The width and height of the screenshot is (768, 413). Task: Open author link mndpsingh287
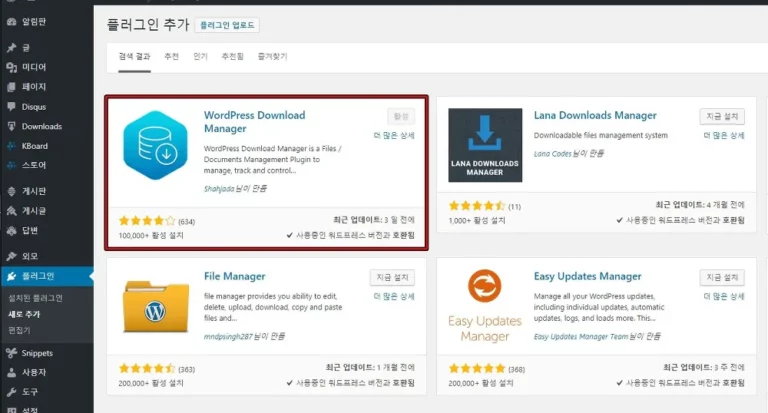pos(228,337)
